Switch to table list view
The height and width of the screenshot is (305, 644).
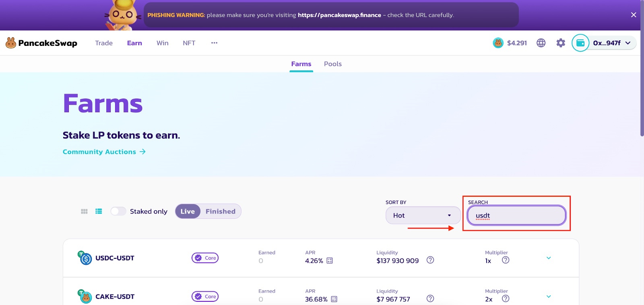click(x=99, y=211)
